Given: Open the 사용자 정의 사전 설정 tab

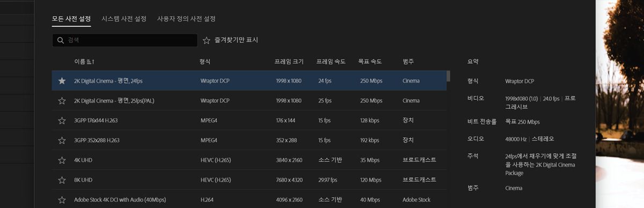Looking at the screenshot, I should [x=186, y=18].
